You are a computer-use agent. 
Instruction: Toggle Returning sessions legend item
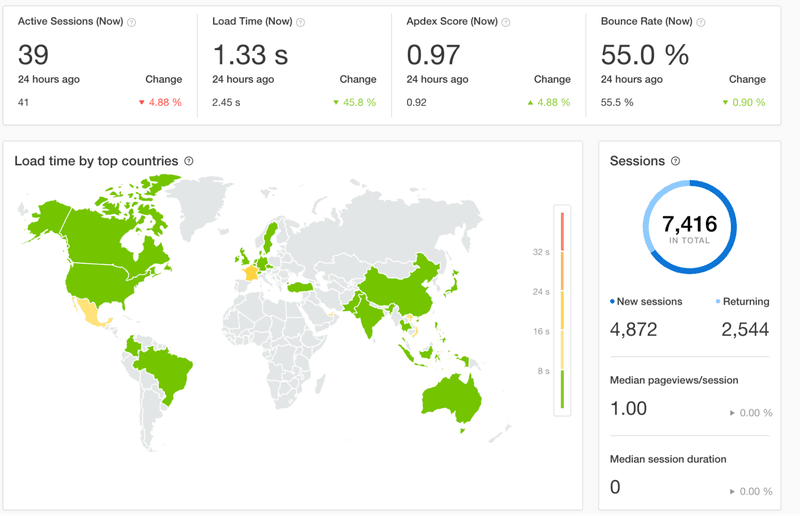coord(742,301)
